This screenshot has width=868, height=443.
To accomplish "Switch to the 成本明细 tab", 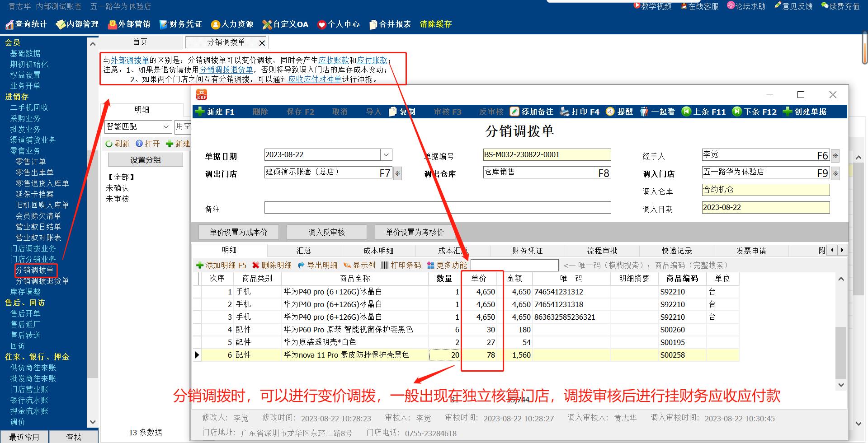I will click(x=378, y=251).
